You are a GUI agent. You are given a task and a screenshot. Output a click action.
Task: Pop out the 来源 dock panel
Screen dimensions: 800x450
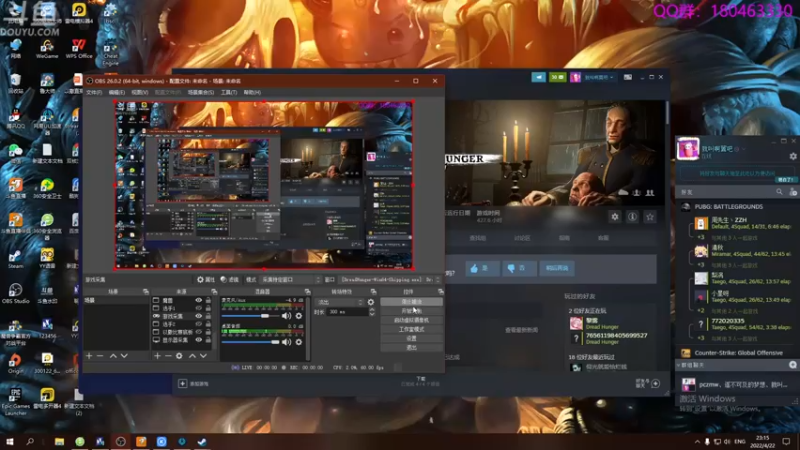tap(214, 291)
